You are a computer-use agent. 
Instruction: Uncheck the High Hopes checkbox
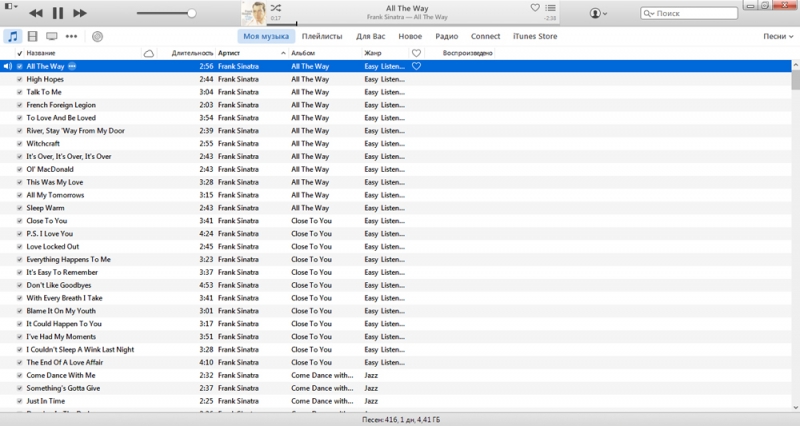coord(19,79)
